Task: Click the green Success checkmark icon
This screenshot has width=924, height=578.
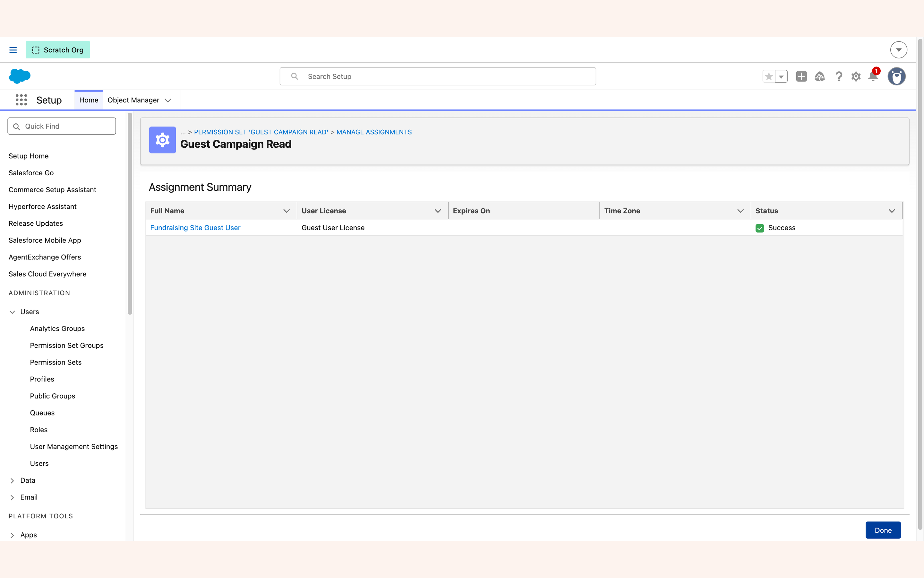Action: (x=759, y=228)
